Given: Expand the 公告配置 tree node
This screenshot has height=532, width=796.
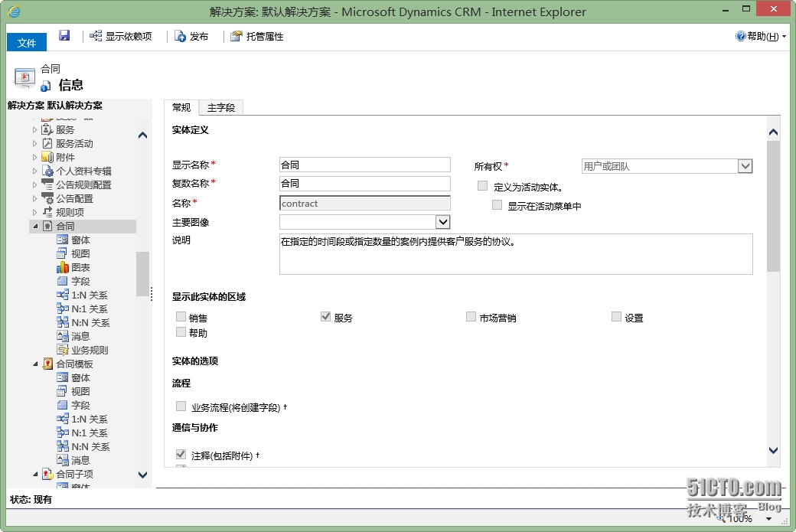Looking at the screenshot, I should point(34,198).
